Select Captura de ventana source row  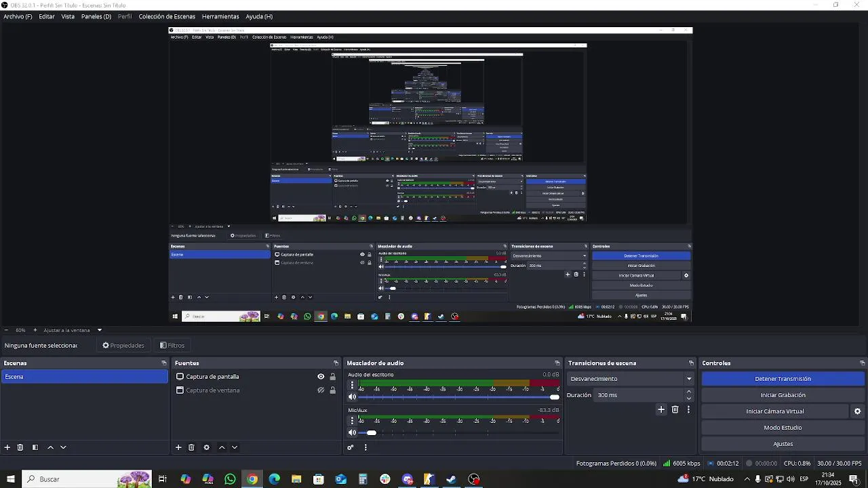255,390
